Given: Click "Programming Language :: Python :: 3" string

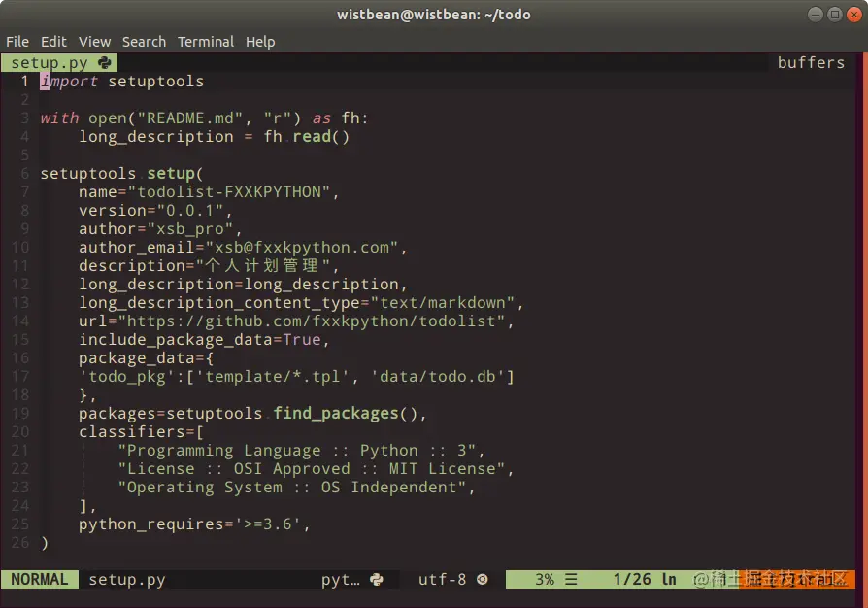Looking at the screenshot, I should point(297,451).
